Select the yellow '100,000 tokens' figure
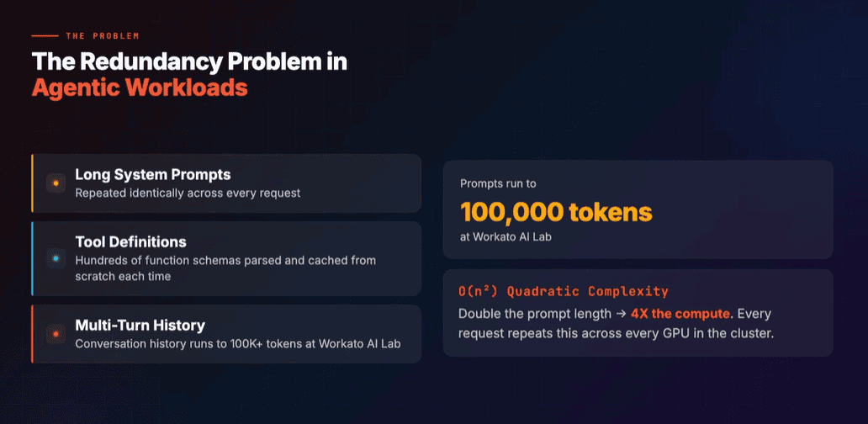Viewport: 868px width, 424px height. click(556, 212)
